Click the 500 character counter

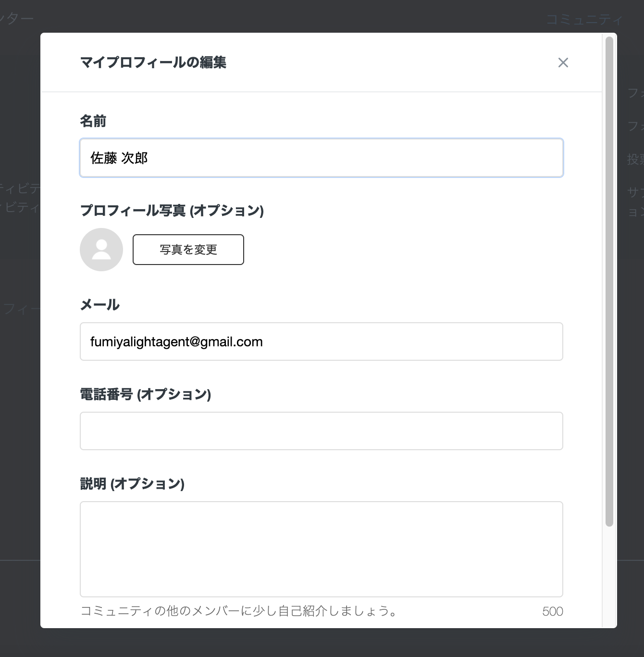553,611
